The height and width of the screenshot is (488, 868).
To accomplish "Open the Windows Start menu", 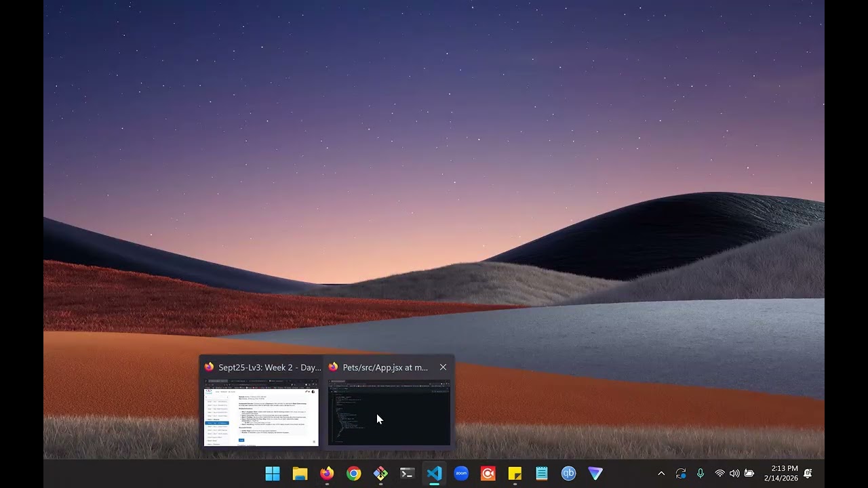I will click(273, 474).
